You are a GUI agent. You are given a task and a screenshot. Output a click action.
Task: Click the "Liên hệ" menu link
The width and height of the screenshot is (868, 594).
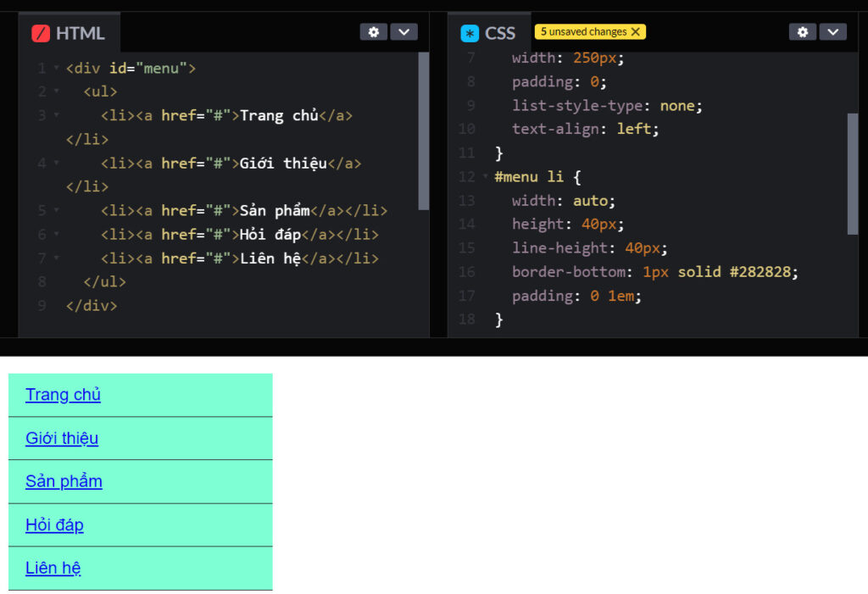pyautogui.click(x=53, y=568)
